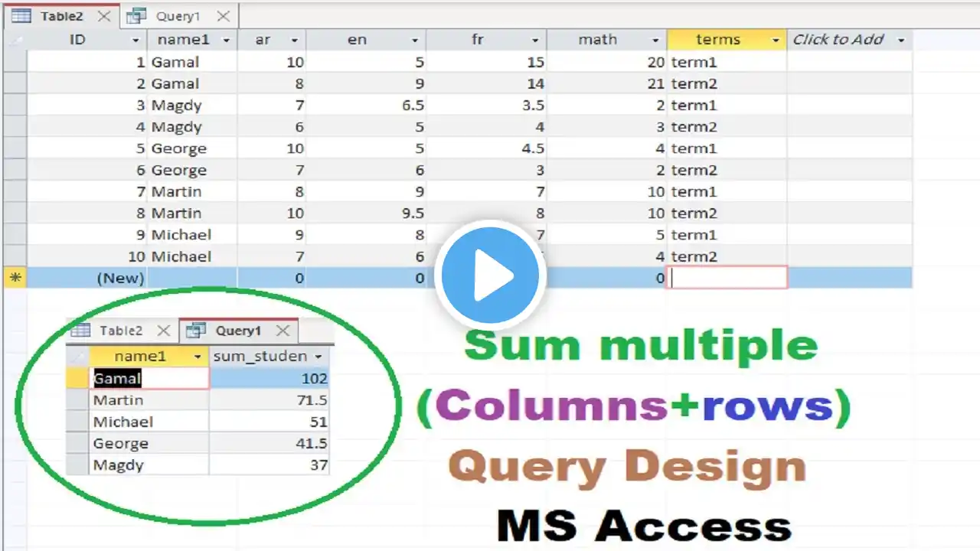The height and width of the screenshot is (551, 980).
Task: Click the fr value 4.5
Action: [534, 148]
